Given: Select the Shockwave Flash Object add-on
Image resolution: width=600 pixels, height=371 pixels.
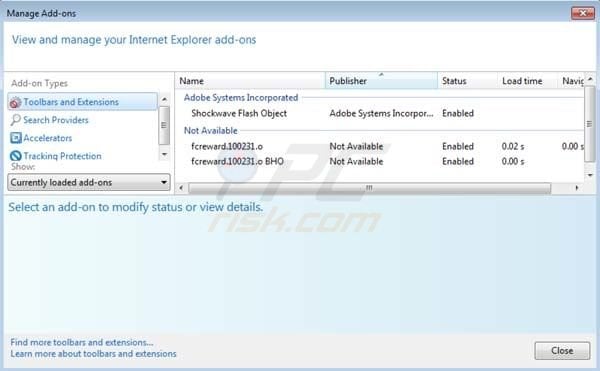Looking at the screenshot, I should [x=239, y=113].
